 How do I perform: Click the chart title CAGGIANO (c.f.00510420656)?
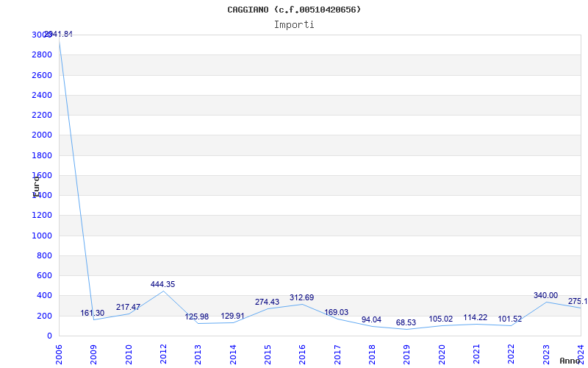tap(294, 10)
